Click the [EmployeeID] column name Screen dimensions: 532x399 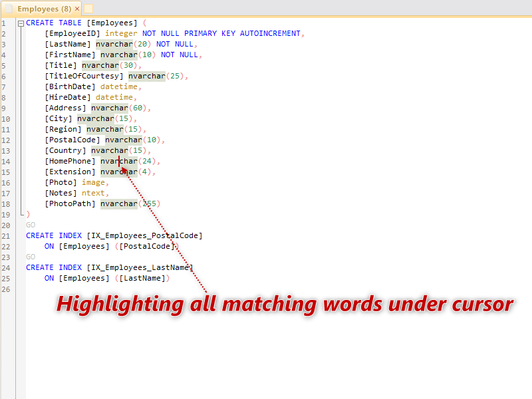point(72,33)
